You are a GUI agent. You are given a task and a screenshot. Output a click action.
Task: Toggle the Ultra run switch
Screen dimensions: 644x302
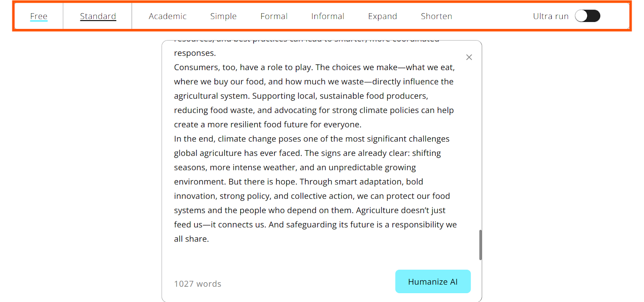pos(587,16)
